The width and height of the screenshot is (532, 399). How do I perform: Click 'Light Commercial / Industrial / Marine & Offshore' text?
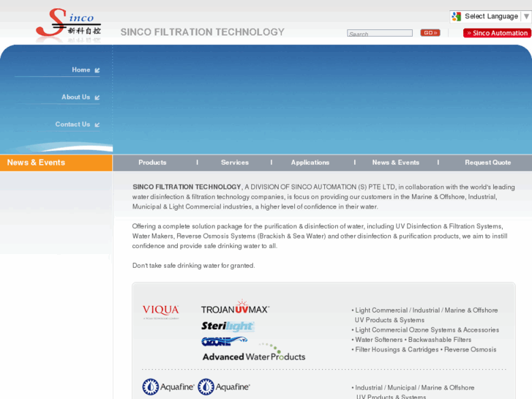point(426,310)
